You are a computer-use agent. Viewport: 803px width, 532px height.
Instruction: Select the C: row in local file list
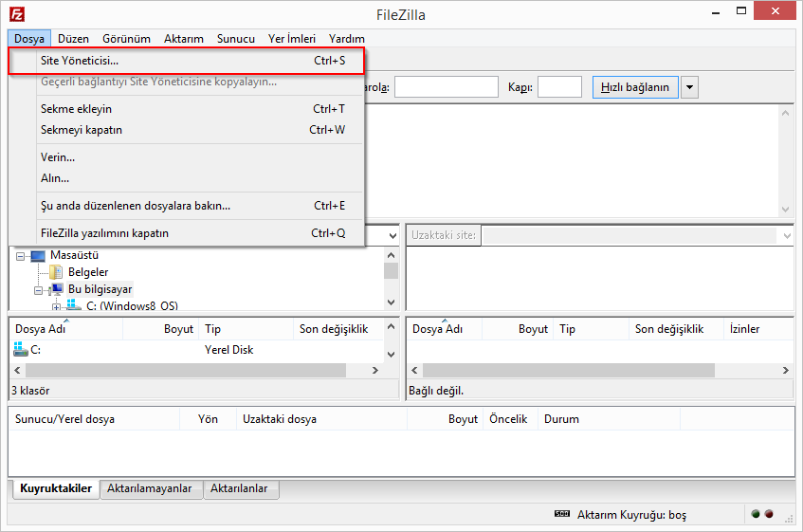(x=196, y=350)
